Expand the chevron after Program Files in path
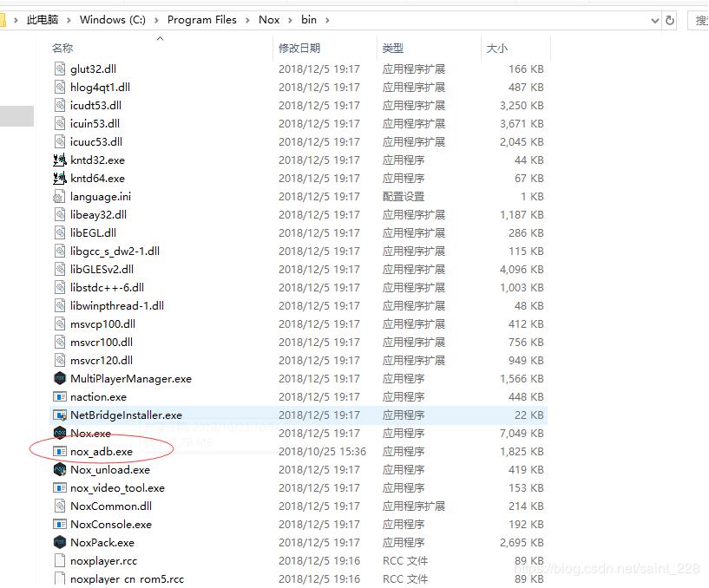Viewport: 709px width, 588px height. (248, 20)
